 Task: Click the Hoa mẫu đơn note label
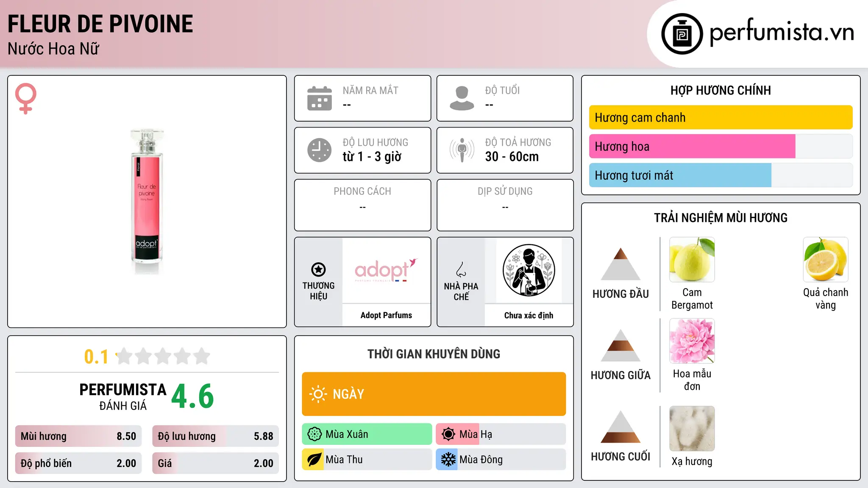pos(692,380)
